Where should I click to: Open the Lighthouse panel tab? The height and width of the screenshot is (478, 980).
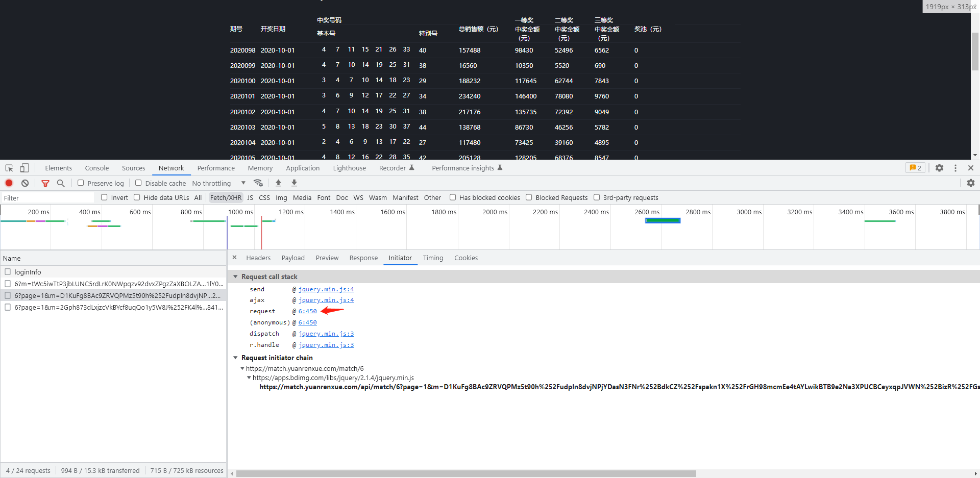tap(350, 168)
